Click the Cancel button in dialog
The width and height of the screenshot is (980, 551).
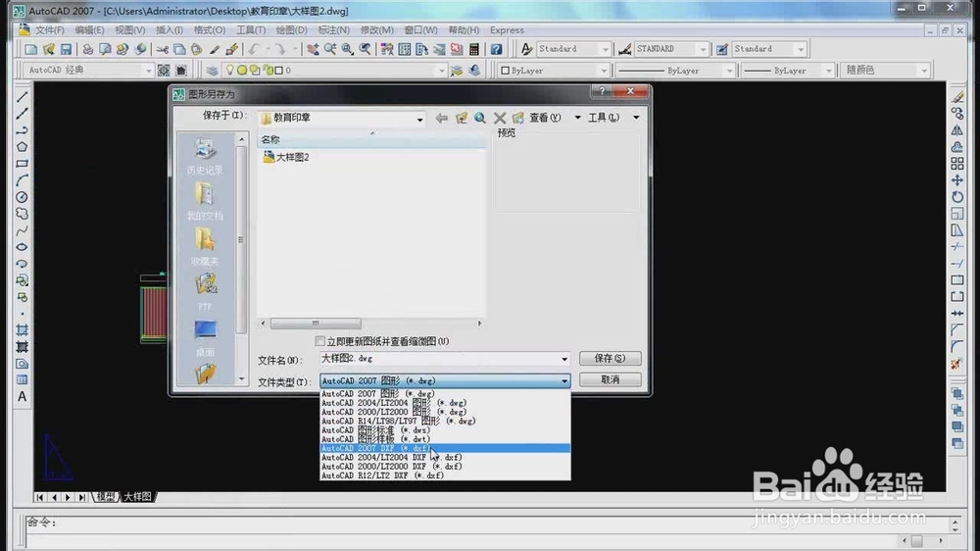[x=610, y=379]
